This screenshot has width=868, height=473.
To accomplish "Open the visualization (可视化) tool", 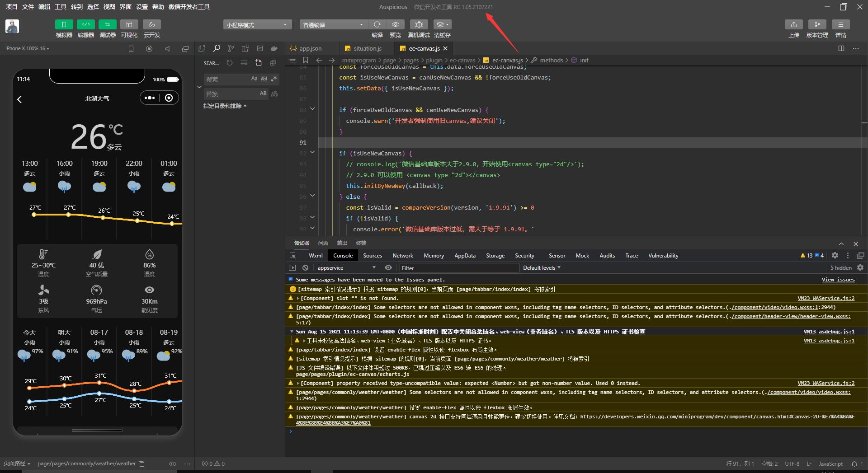I will (129, 24).
